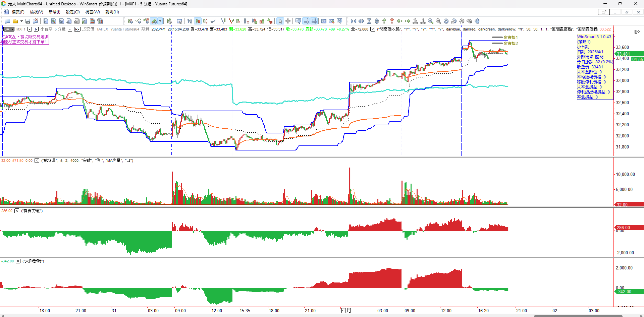Toggle the X box for 買賣力道 indicator
This screenshot has height=317, width=644.
tap(17, 211)
